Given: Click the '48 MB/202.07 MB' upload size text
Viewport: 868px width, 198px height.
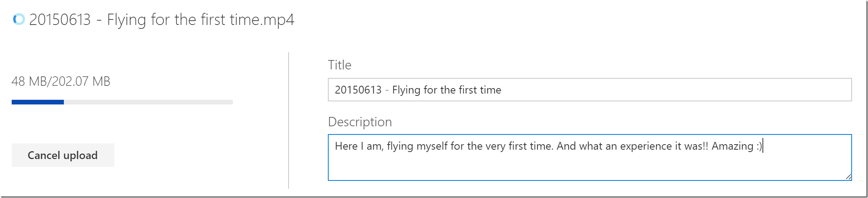Looking at the screenshot, I should coord(61,81).
